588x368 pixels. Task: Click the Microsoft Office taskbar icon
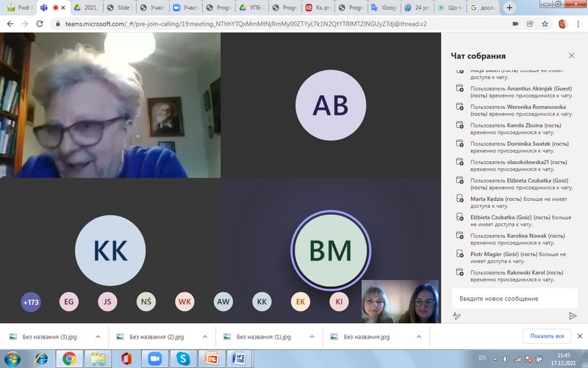[126, 358]
